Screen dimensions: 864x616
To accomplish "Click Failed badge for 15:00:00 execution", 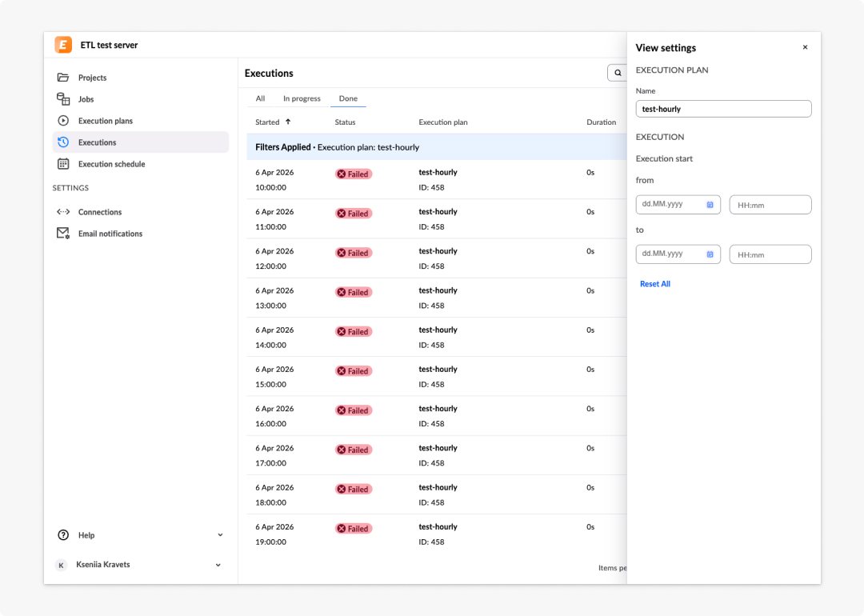I will pyautogui.click(x=354, y=371).
